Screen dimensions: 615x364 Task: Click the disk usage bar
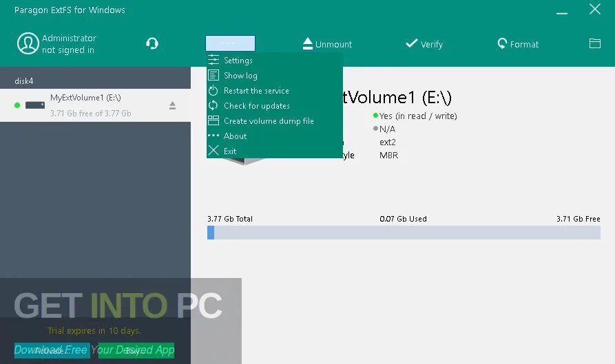[x=404, y=233]
